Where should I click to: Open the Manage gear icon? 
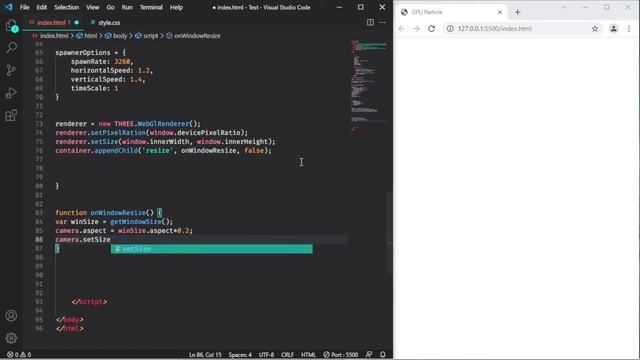point(11,338)
